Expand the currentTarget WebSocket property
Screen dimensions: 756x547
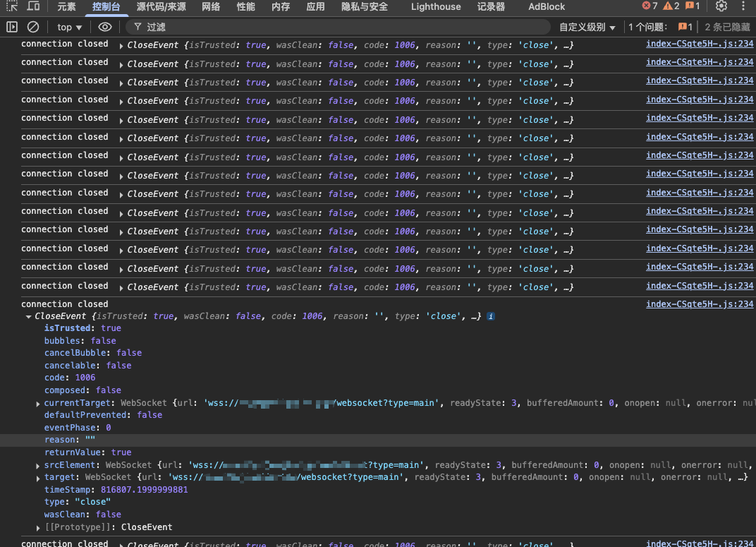click(x=38, y=404)
